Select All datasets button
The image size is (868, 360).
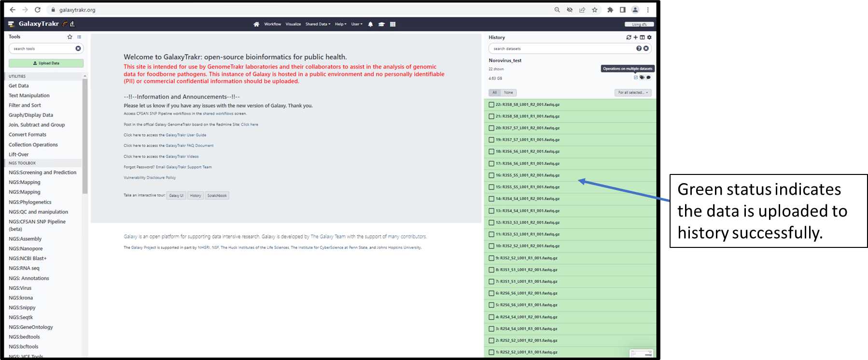[494, 92]
